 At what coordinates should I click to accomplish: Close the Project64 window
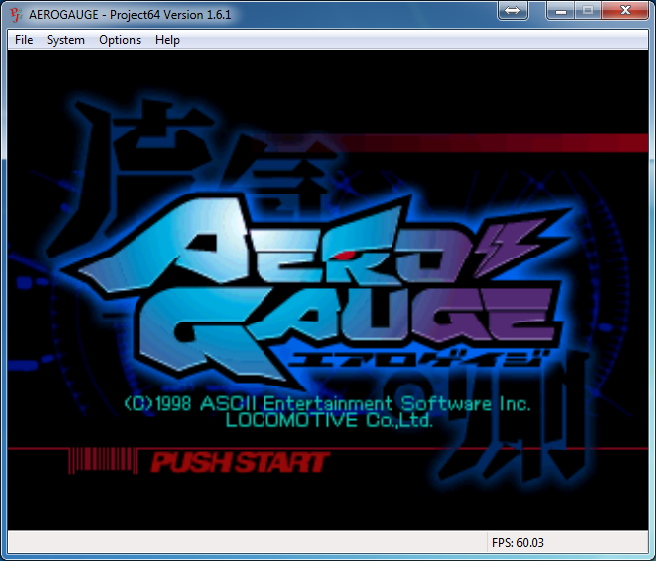tap(625, 10)
